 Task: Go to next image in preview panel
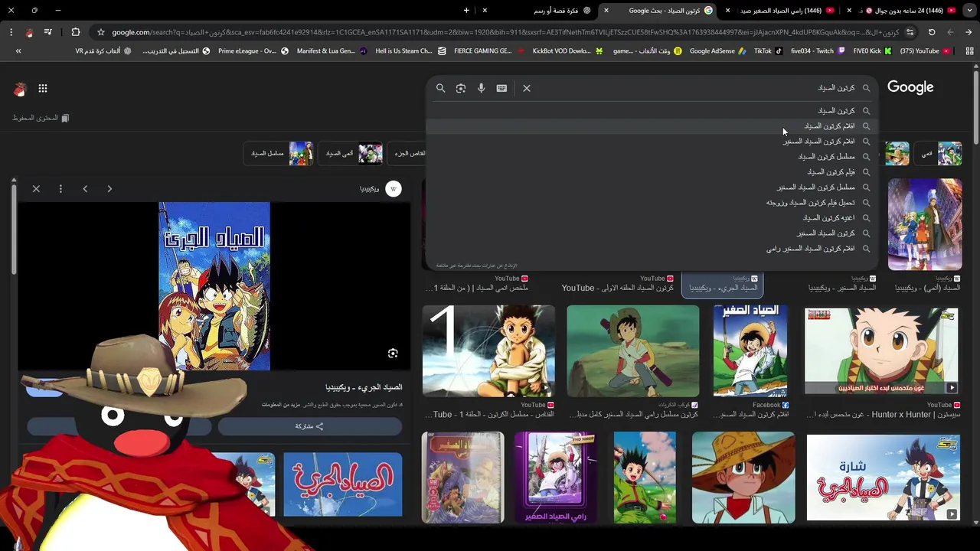click(109, 188)
